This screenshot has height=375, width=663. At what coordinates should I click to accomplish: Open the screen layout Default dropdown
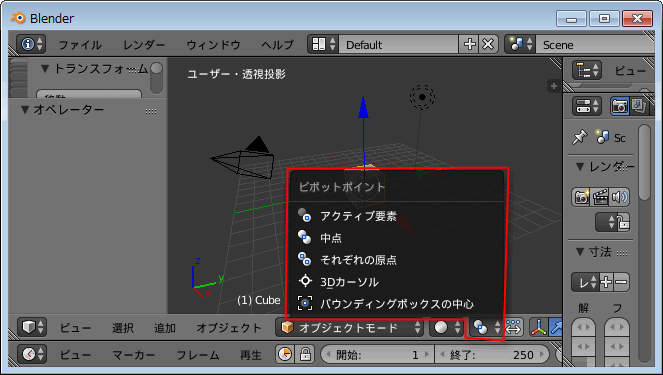398,44
